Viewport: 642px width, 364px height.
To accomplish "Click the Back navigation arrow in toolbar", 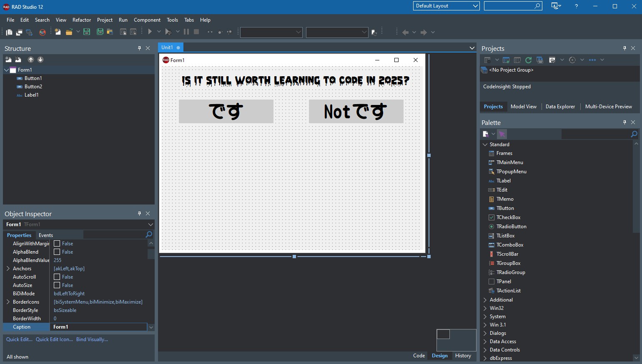I will [x=405, y=32].
